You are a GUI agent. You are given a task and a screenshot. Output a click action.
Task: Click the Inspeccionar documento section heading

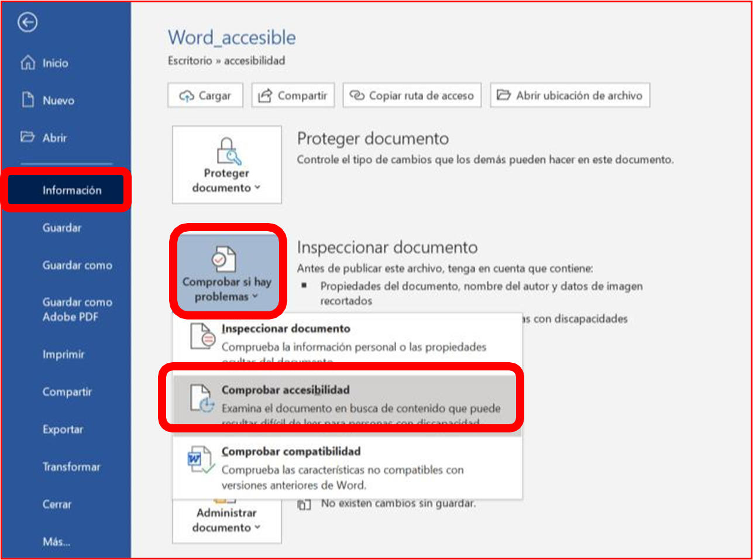tap(387, 248)
